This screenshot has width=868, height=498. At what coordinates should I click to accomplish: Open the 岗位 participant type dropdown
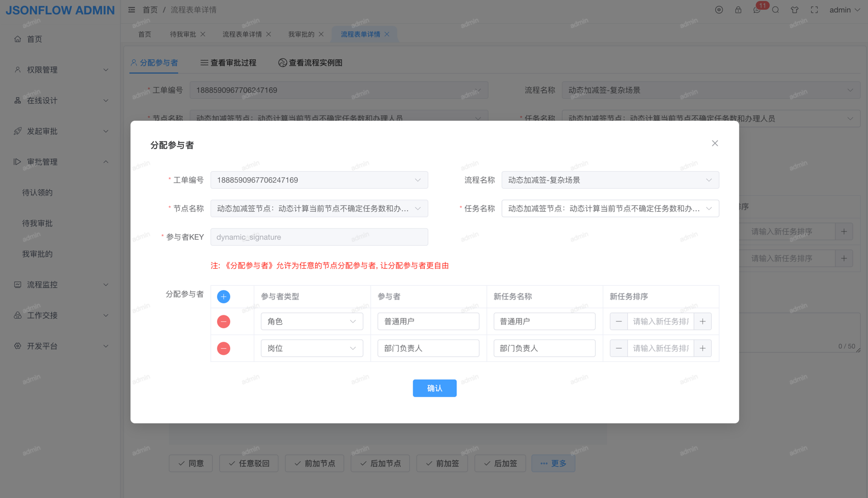click(311, 348)
